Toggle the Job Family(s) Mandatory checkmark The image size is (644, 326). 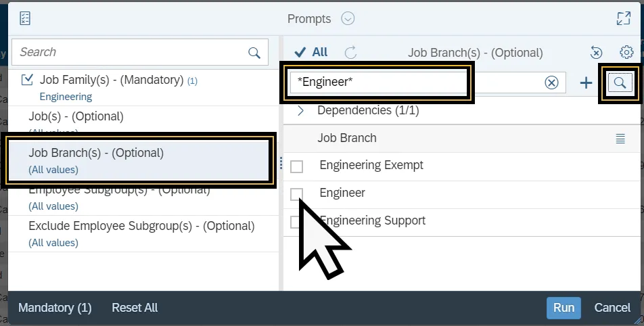27,80
